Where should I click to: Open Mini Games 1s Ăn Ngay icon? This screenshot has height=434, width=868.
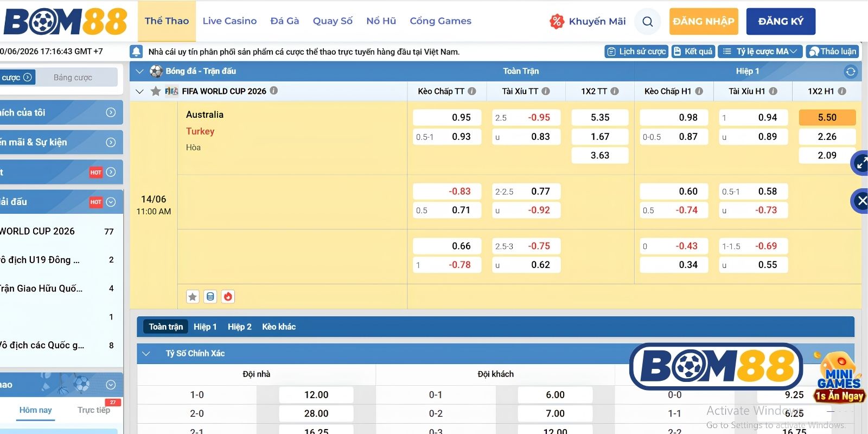[x=839, y=378]
